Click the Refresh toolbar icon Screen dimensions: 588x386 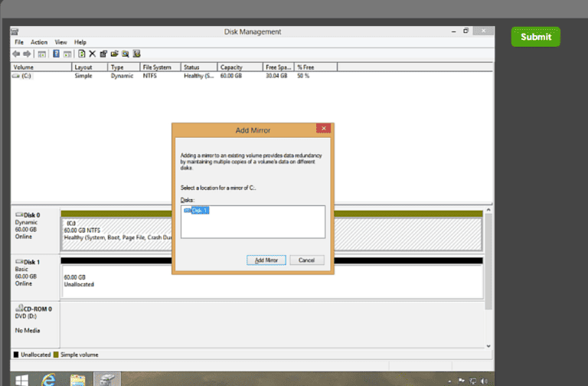81,54
